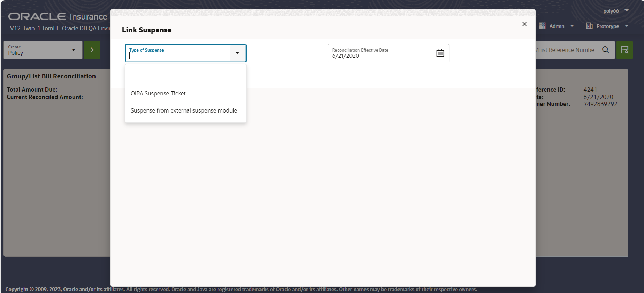Open the Prototype menu
This screenshot has height=293, width=644.
607,26
